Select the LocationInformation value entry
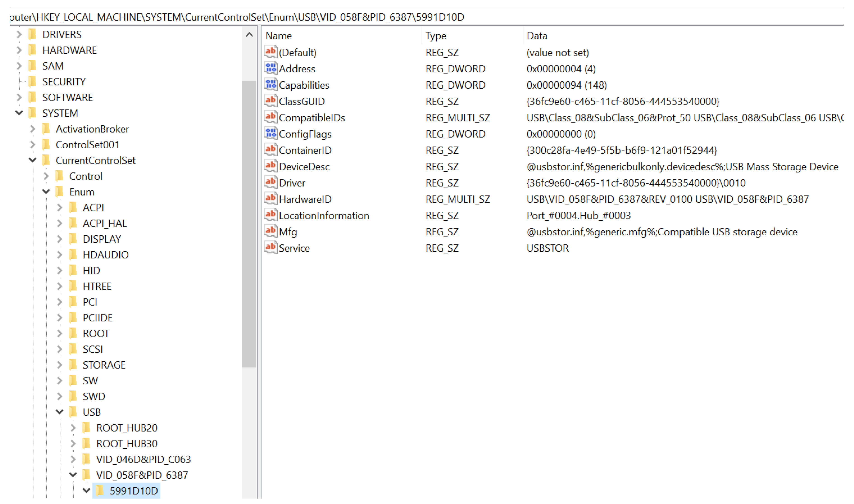 pos(324,215)
